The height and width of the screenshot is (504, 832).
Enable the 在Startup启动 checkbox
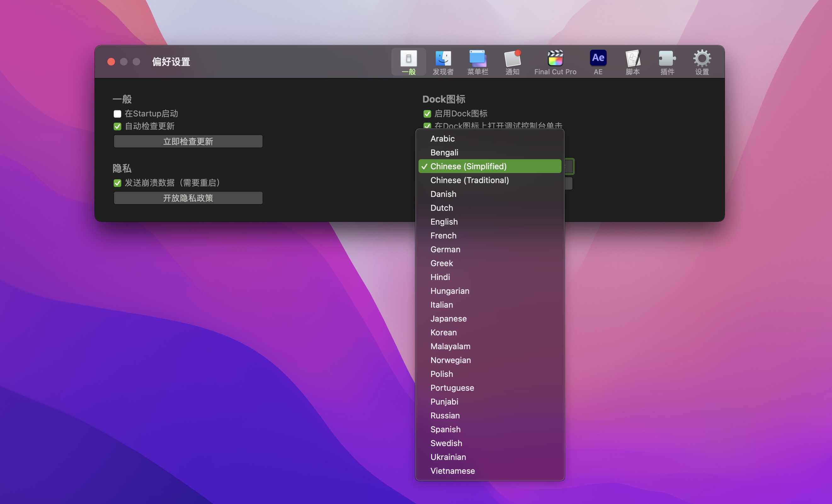[117, 114]
